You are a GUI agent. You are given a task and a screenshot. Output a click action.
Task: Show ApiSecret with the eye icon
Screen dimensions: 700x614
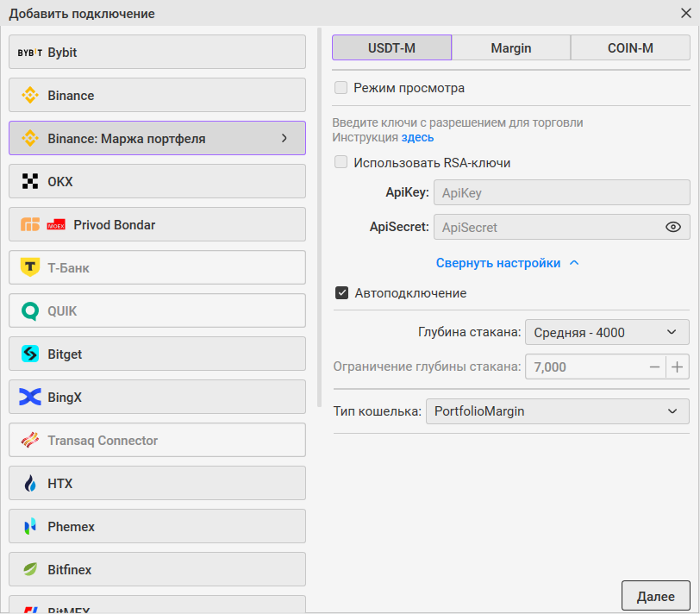tap(672, 228)
